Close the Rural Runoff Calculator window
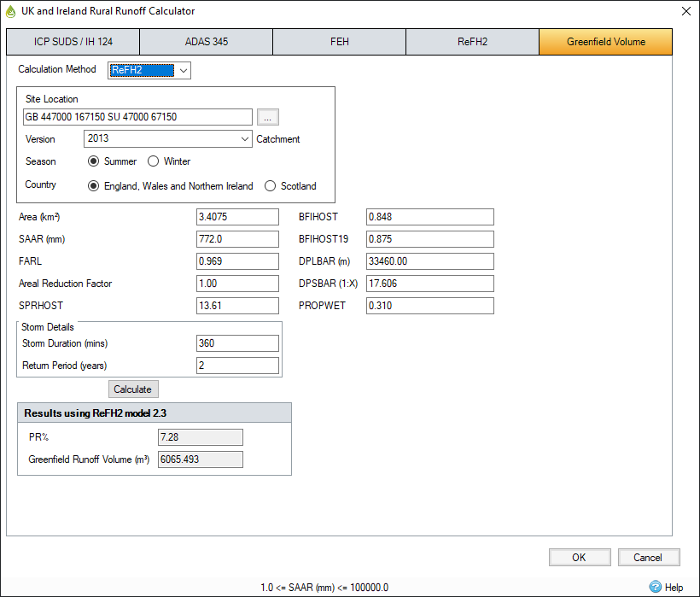700x597 pixels. coord(686,11)
